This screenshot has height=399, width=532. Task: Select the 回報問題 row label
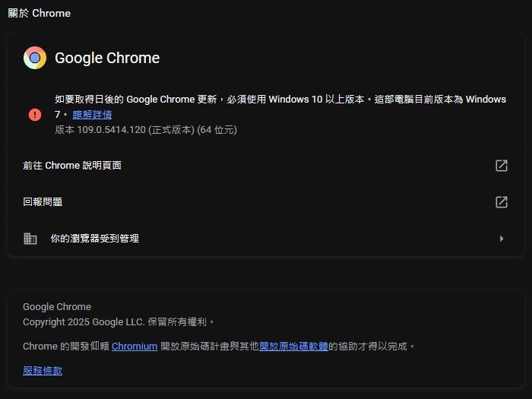[43, 202]
